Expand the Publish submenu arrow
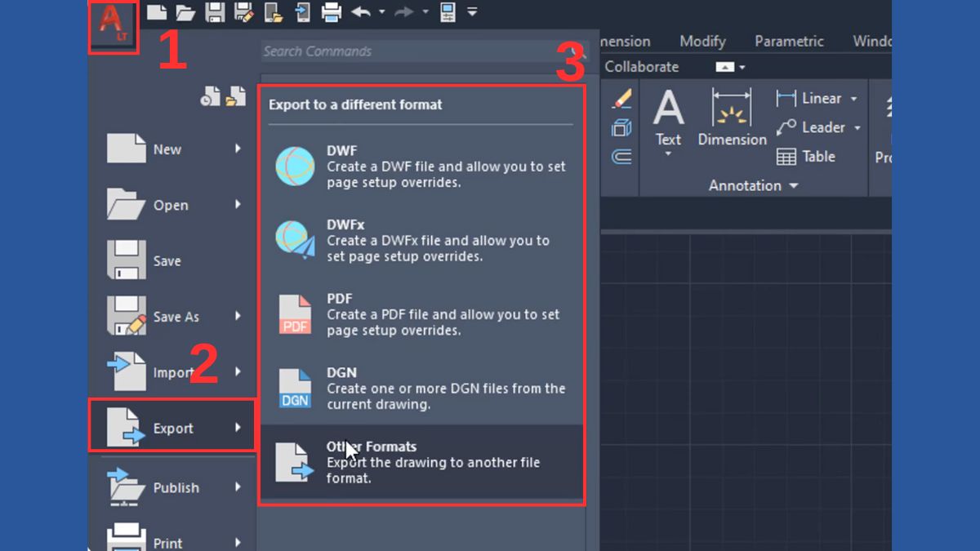This screenshot has width=980, height=551. pos(238,487)
